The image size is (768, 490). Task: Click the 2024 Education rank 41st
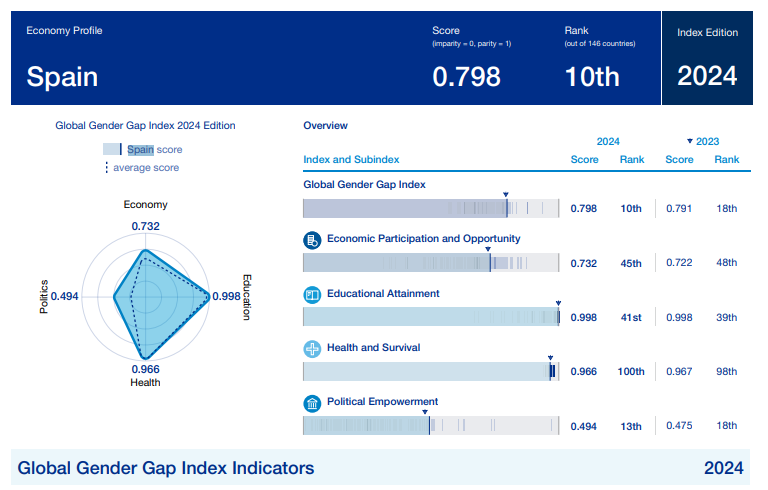pyautogui.click(x=631, y=318)
